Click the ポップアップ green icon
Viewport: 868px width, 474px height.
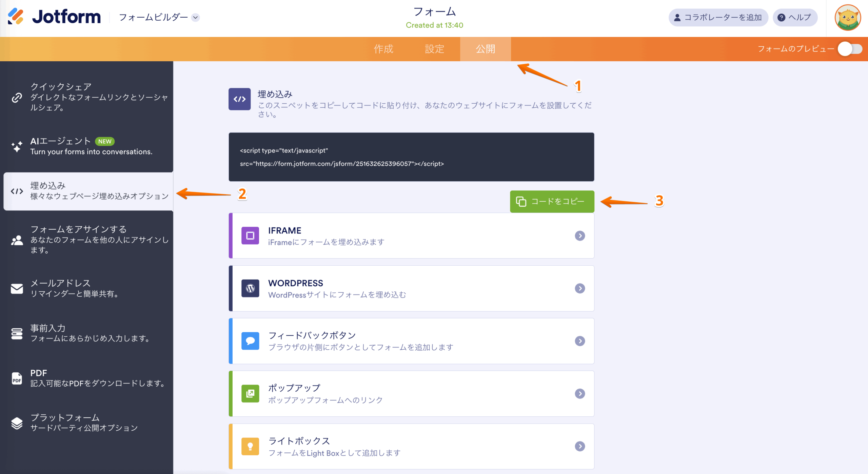click(250, 393)
